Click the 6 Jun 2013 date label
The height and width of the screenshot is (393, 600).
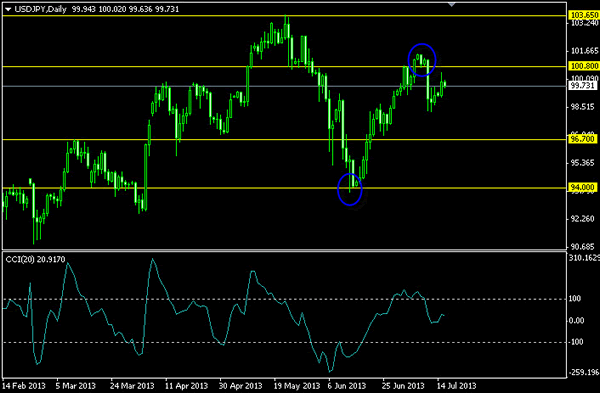(347, 386)
